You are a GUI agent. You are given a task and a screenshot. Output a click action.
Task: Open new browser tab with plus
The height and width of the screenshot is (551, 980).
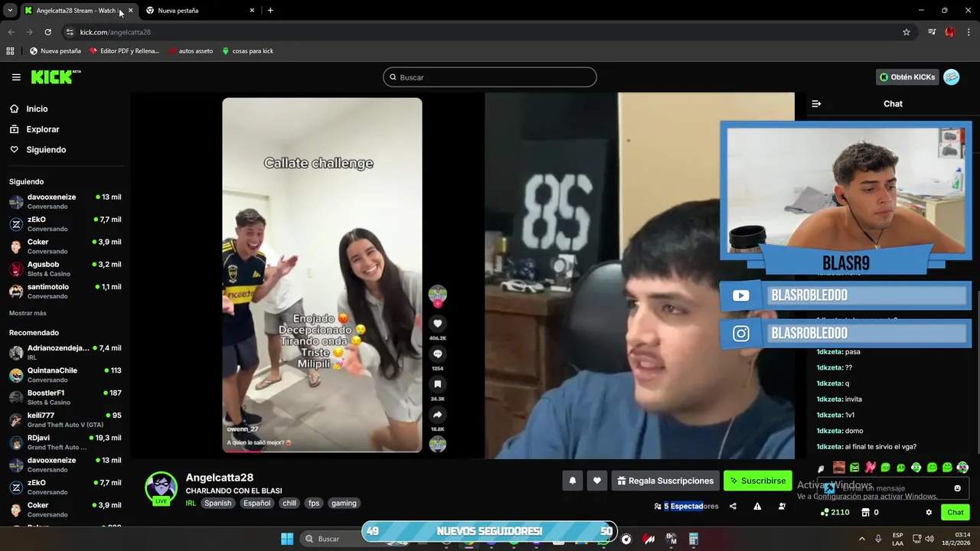click(270, 11)
